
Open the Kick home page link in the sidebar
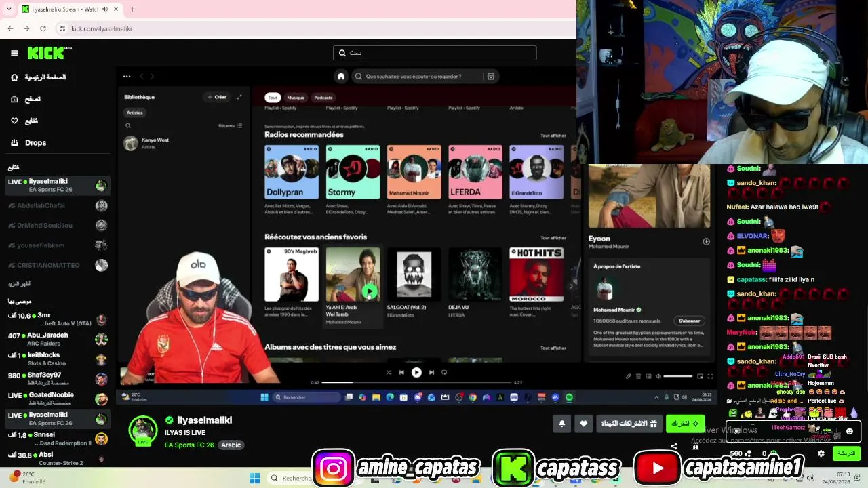click(x=38, y=77)
